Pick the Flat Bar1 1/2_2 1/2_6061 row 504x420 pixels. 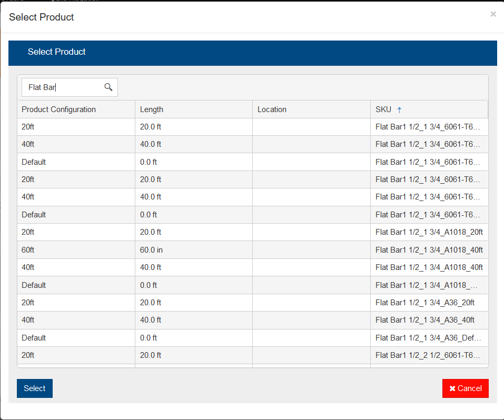pos(428,355)
